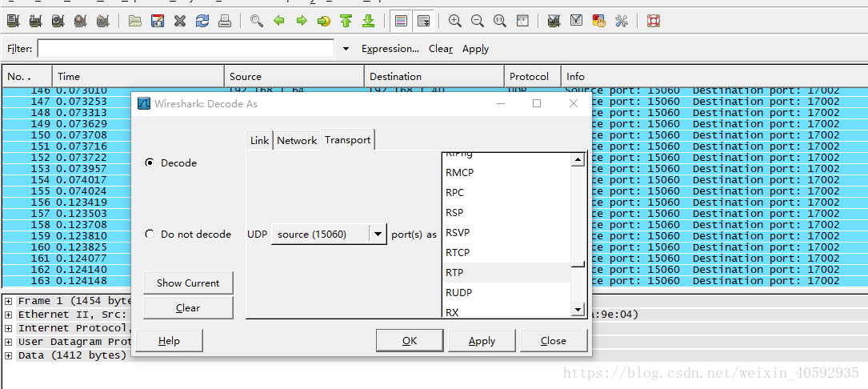The width and height of the screenshot is (868, 389).
Task: Jump to last packet icon
Action: tap(368, 21)
